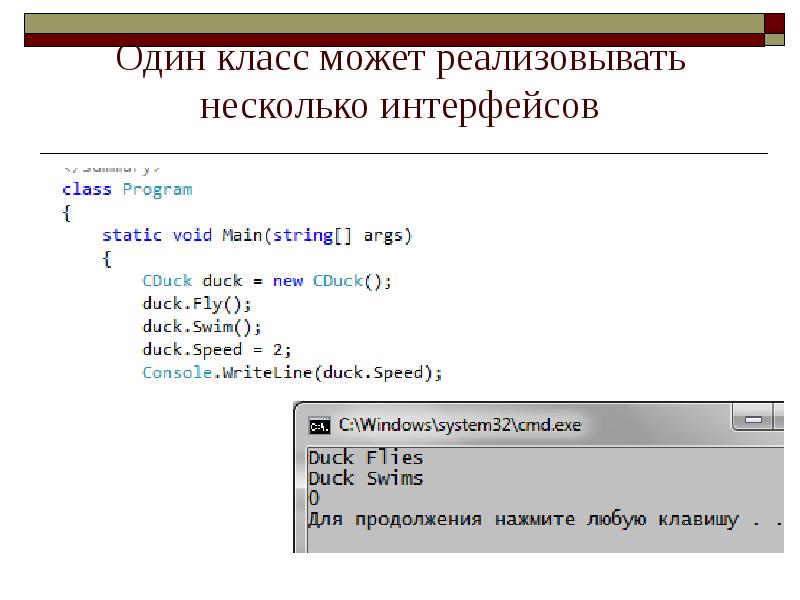Viewport: 800px width, 600px height.
Task: Click the opening brace under 'class Program'
Action: pyautogui.click(x=66, y=212)
